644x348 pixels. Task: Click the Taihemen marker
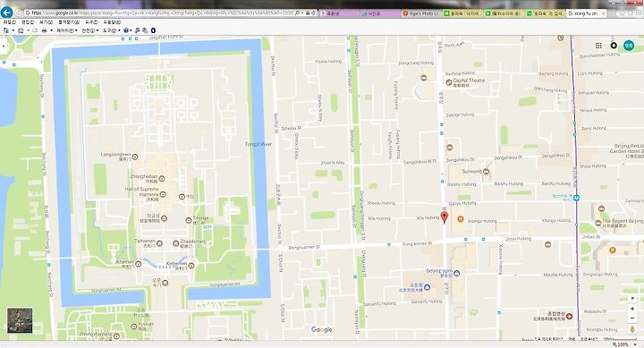click(x=159, y=243)
